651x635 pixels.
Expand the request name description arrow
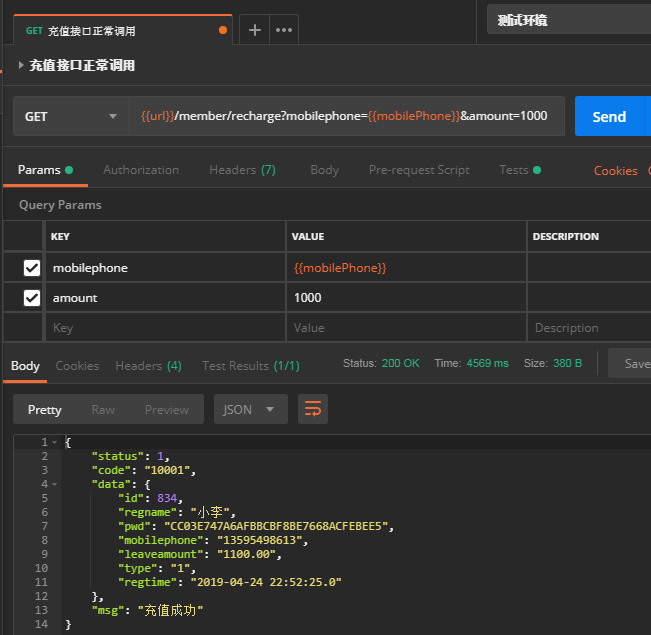21,66
